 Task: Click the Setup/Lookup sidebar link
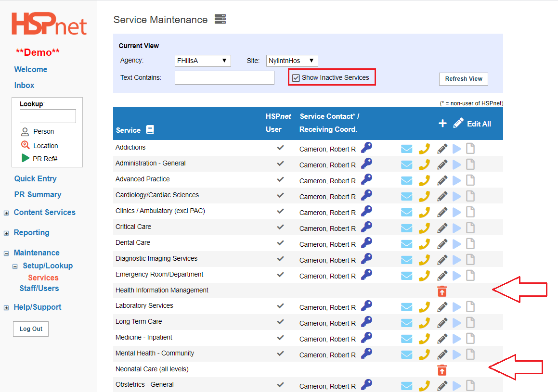48,266
